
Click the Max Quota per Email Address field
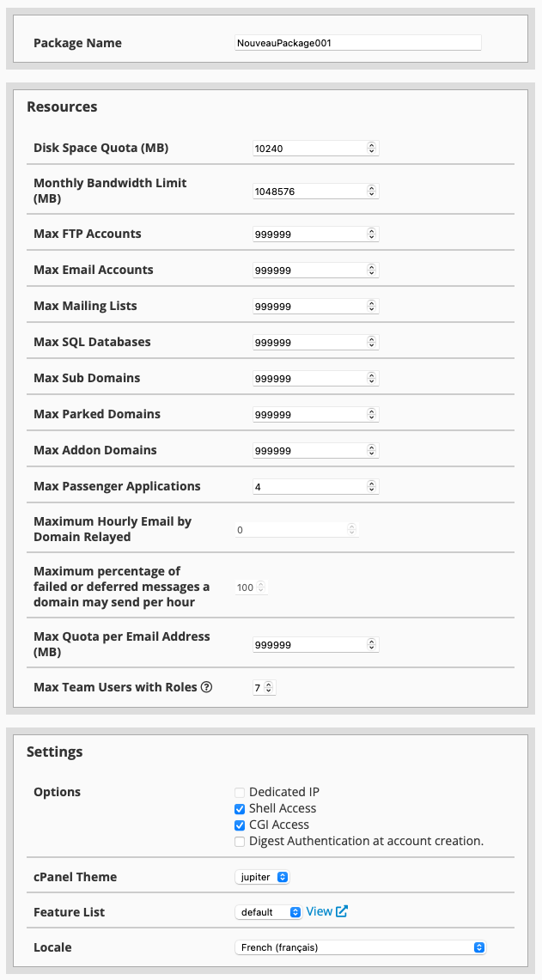[309, 644]
